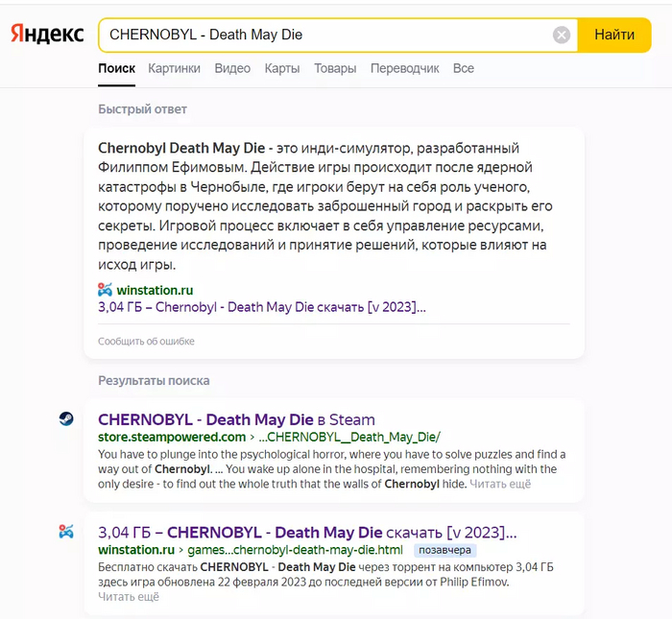Viewport: 672px width, 619px height.
Task: Click the store.steampowered.com URL
Action: (x=172, y=437)
